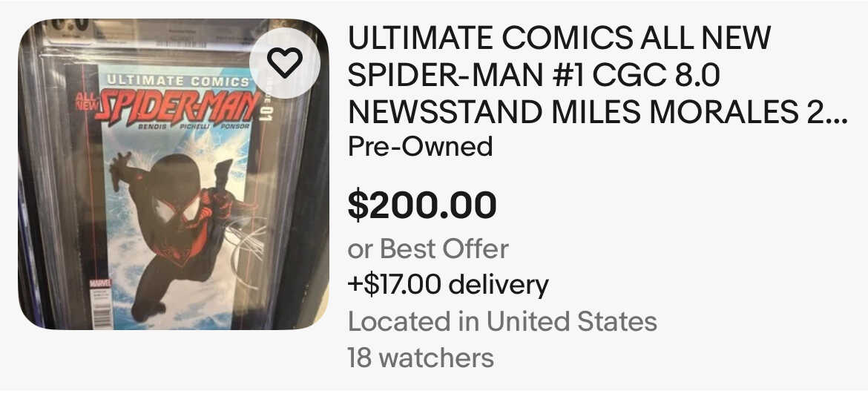The width and height of the screenshot is (868, 405).
Task: Click the truncated ellipsis ending the title
Action: 837,113
